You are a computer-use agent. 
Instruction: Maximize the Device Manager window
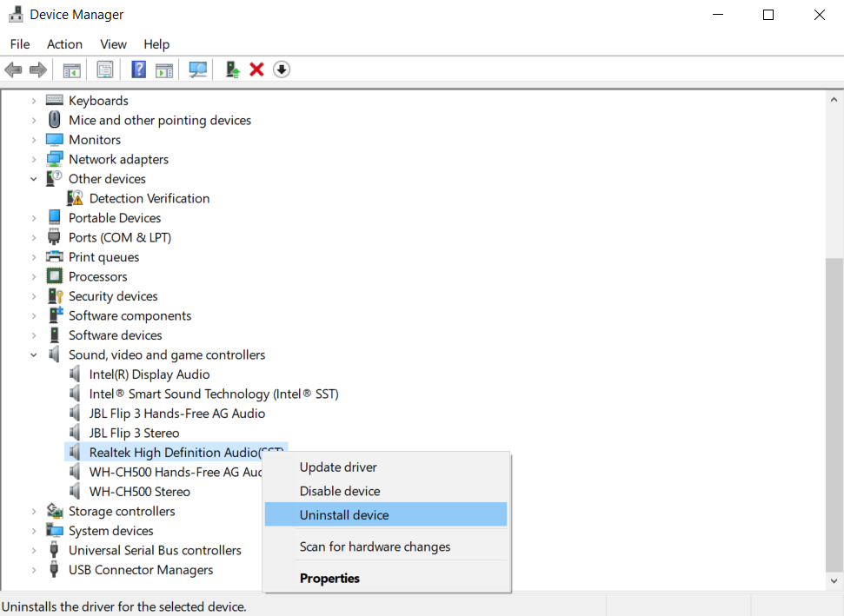pyautogui.click(x=768, y=15)
